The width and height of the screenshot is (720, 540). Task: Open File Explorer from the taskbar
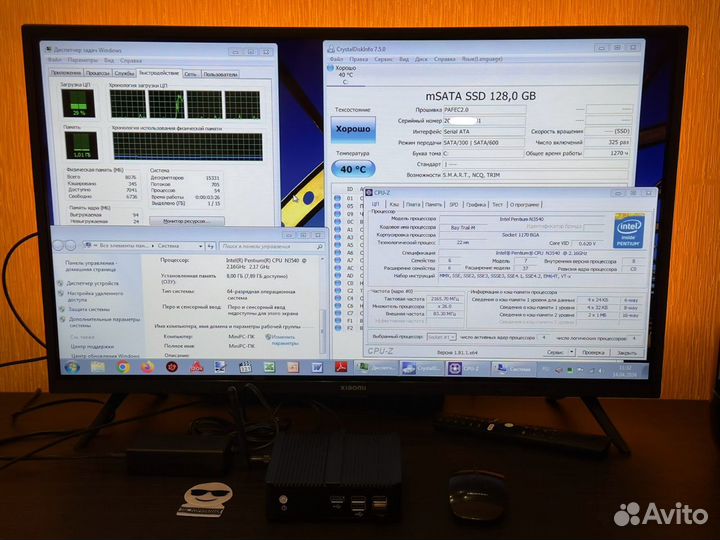click(98, 367)
